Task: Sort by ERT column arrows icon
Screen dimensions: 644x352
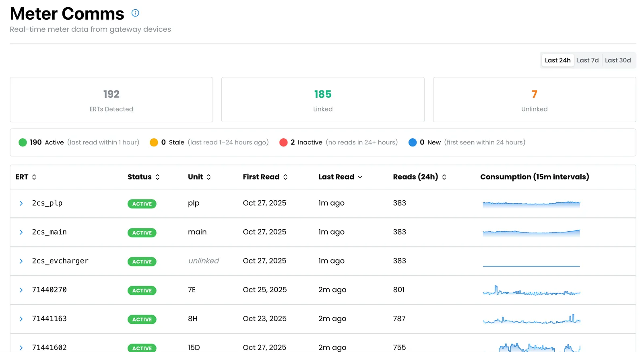Action: coord(34,177)
